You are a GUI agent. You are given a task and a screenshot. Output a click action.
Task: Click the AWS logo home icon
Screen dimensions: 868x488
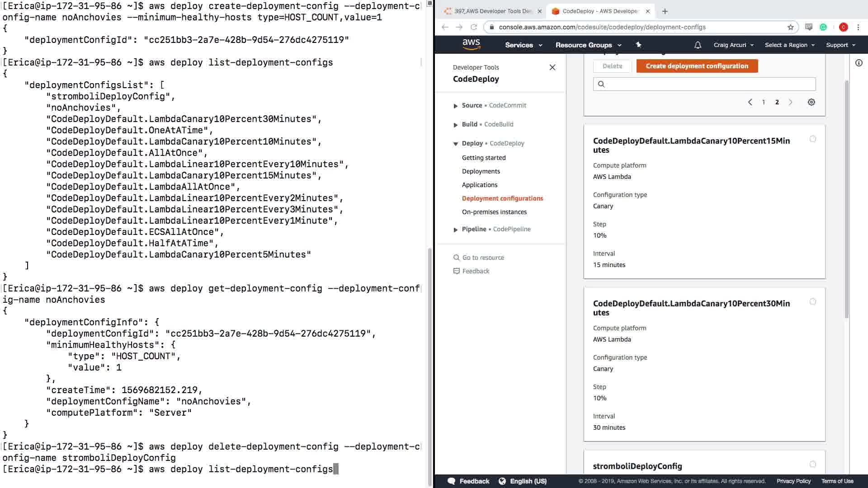471,44
